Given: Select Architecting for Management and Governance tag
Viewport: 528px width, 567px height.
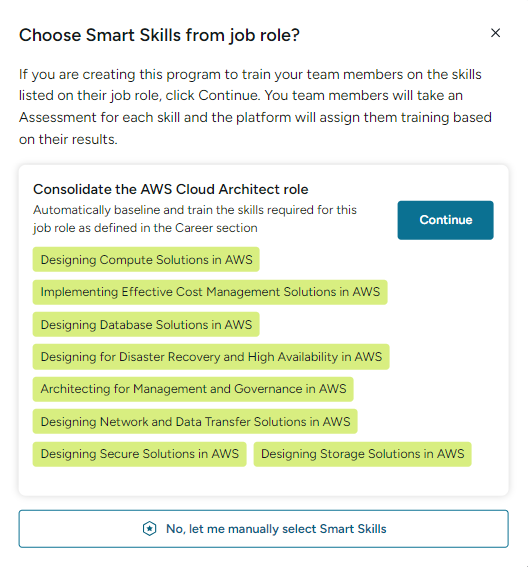Looking at the screenshot, I should pos(193,389).
